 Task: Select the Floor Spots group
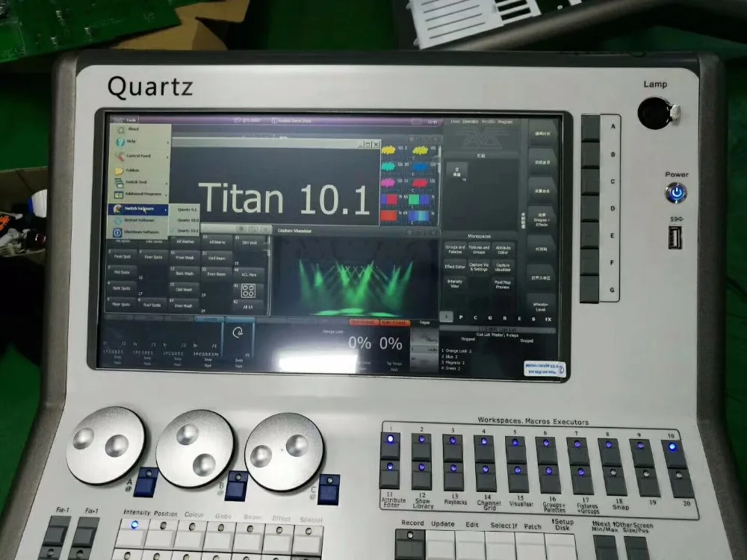pyautogui.click(x=122, y=304)
